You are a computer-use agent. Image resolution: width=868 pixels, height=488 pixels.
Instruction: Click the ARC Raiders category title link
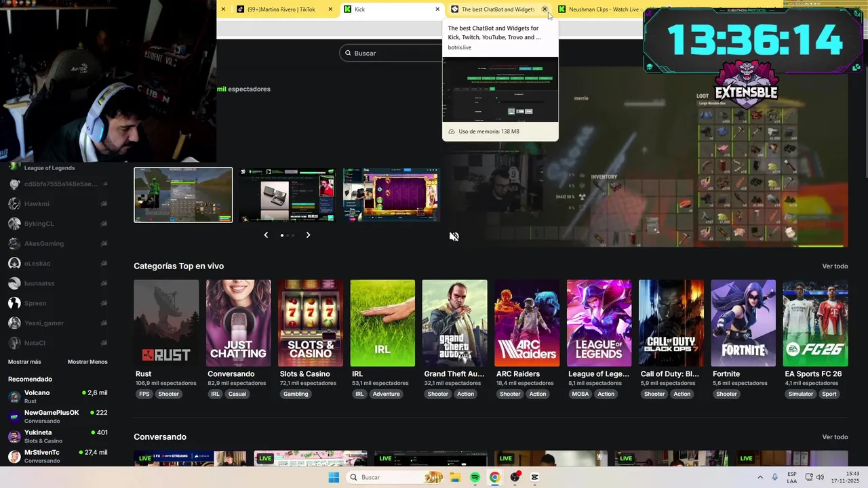[518, 374]
